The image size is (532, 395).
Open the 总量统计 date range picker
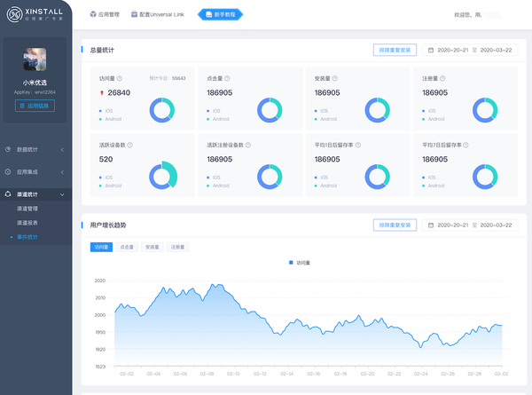pos(470,50)
